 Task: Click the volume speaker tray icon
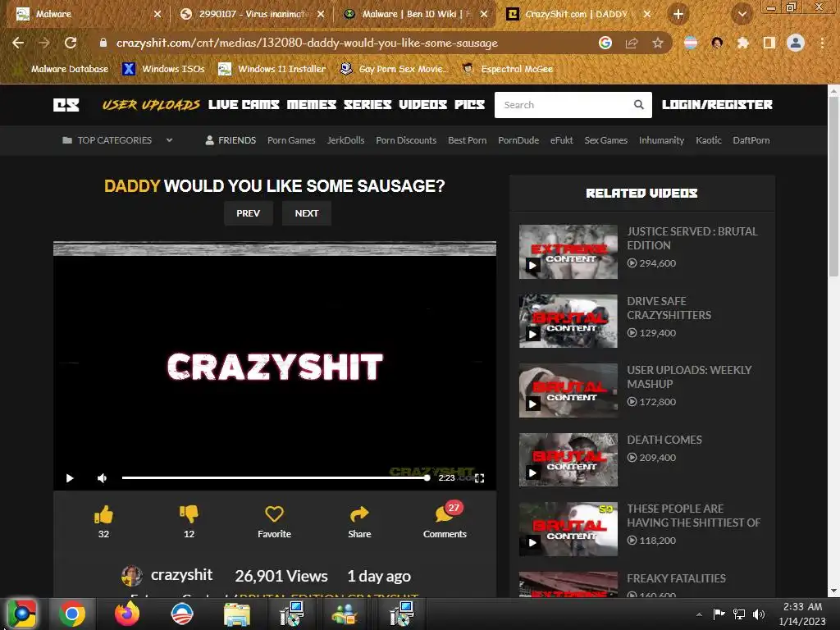(x=759, y=614)
